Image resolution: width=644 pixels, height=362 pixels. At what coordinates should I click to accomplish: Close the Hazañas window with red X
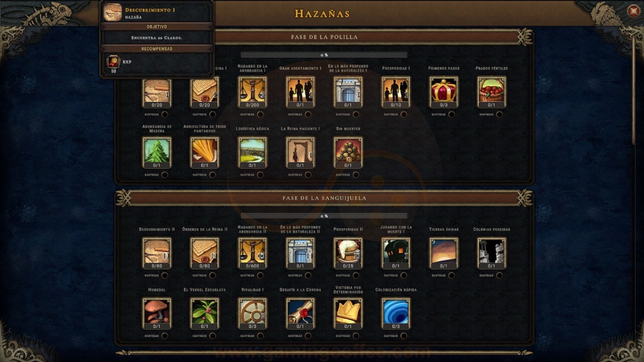pos(633,12)
